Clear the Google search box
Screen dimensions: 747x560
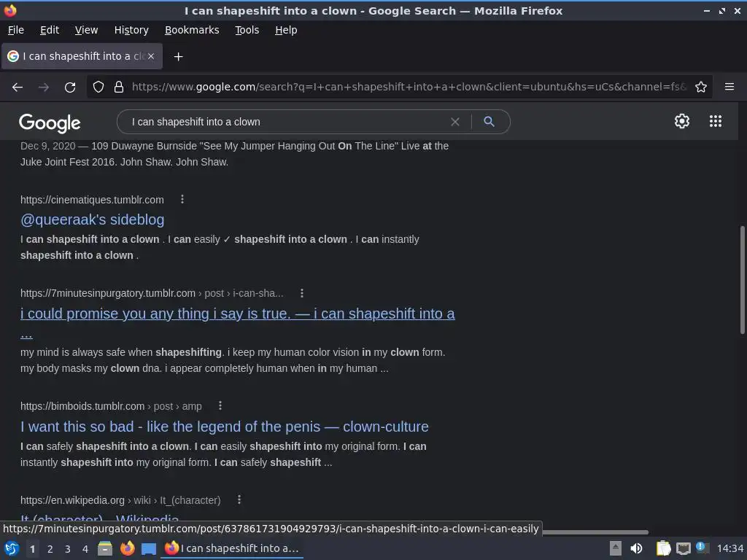455,122
